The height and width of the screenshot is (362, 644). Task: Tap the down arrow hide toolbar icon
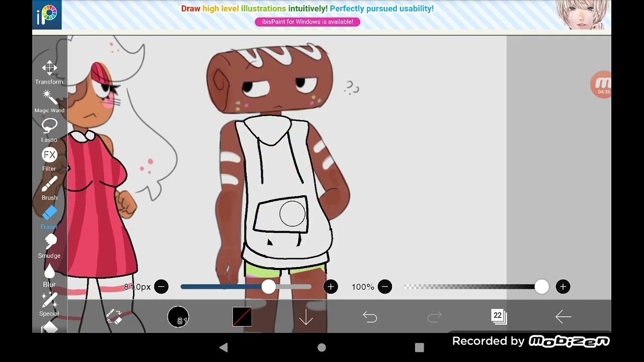tap(306, 317)
